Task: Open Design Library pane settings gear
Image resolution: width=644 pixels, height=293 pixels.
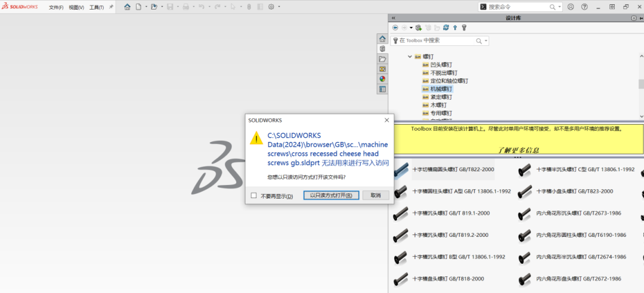Action: point(634,18)
